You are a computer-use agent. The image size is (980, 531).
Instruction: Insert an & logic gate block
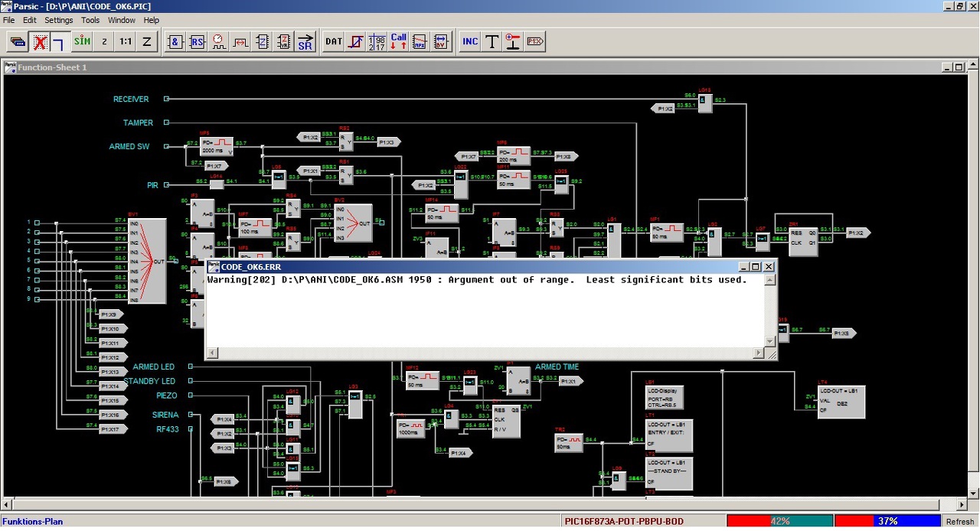[x=176, y=41]
